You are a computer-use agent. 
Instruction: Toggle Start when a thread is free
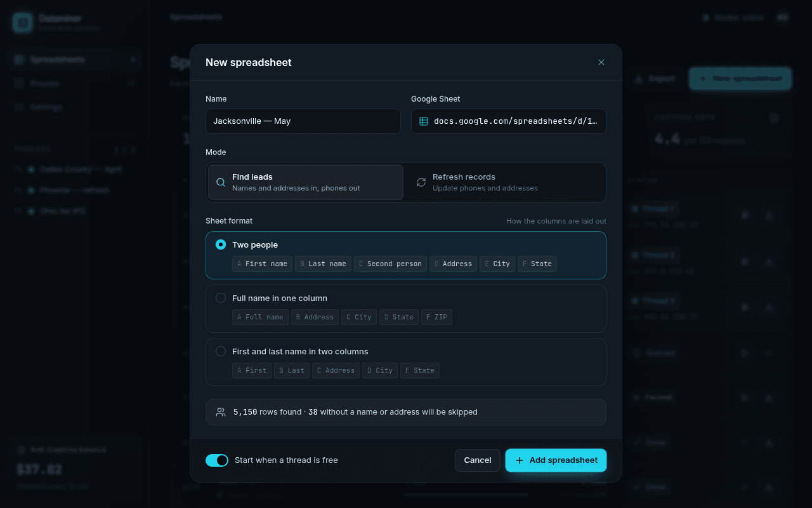coord(217,460)
